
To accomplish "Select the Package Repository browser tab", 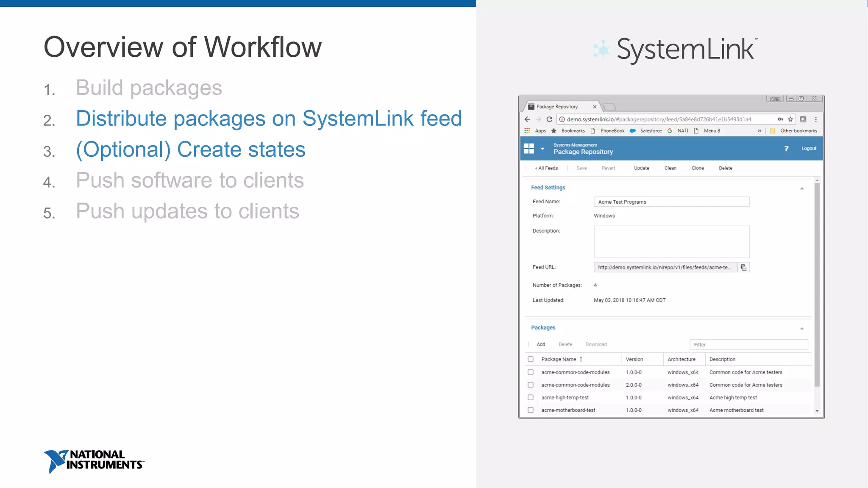I will pyautogui.click(x=562, y=107).
